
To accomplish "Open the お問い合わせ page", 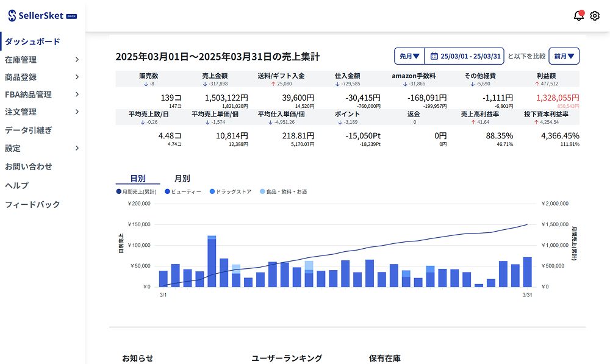I will click(x=29, y=166).
